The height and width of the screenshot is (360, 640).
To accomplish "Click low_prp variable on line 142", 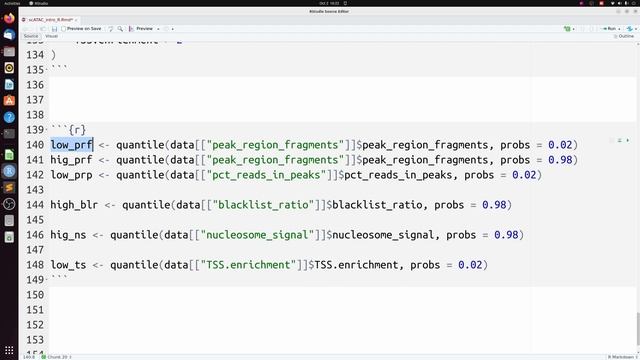I will (x=71, y=175).
